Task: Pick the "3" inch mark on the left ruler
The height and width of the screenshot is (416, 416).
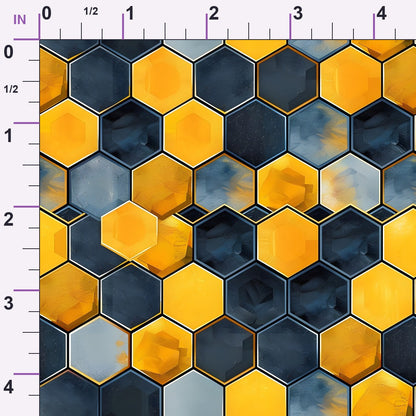Action: click(9, 303)
